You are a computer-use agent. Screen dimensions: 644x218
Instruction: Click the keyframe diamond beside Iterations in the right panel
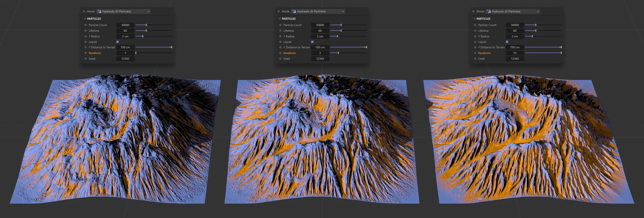(476, 53)
